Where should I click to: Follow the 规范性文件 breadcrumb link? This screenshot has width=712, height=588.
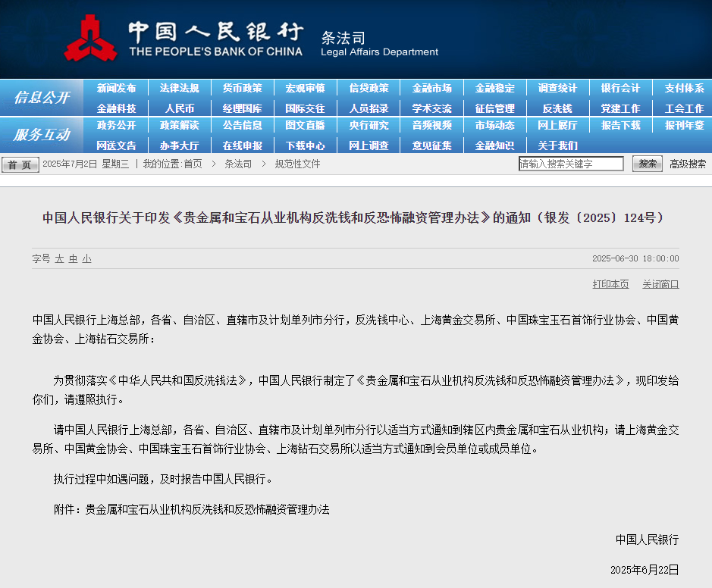click(x=297, y=164)
